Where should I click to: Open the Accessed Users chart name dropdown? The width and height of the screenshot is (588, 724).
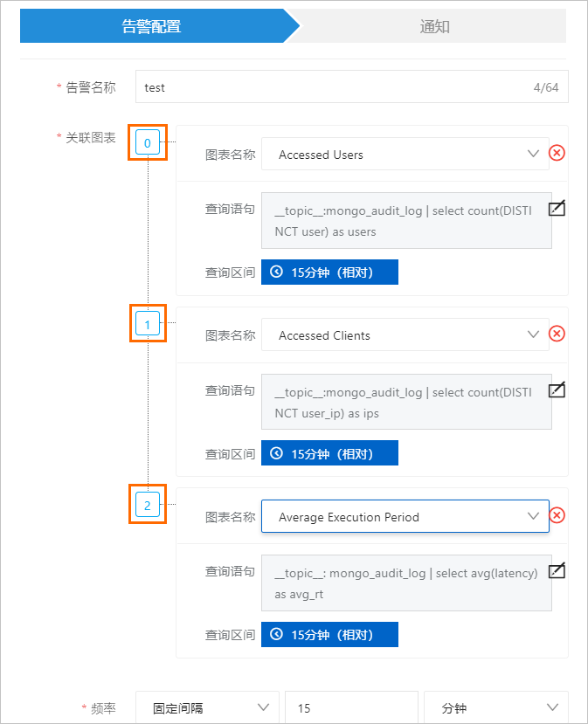pyautogui.click(x=405, y=155)
